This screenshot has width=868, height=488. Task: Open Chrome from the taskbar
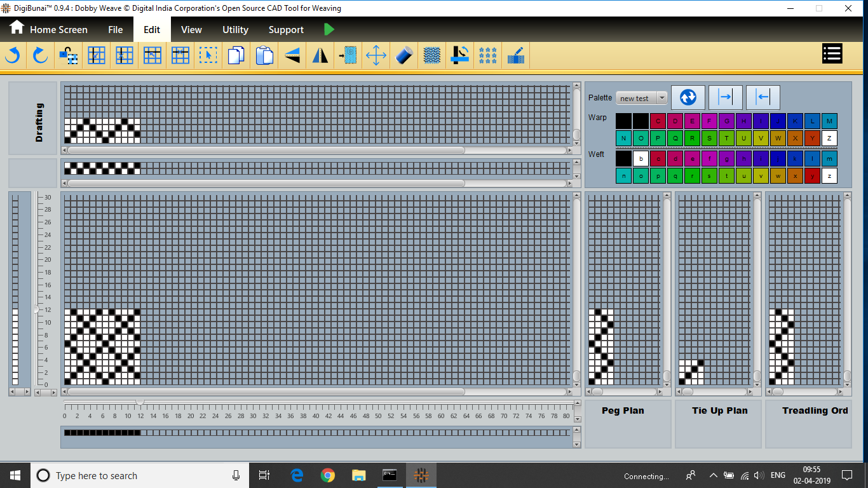[x=328, y=475]
